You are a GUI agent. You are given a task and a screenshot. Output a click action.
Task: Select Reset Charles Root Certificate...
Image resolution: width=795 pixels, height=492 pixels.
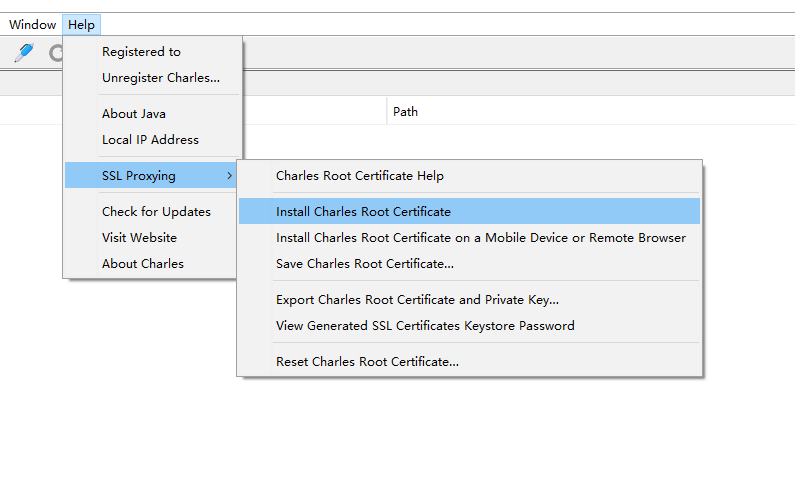(469, 362)
